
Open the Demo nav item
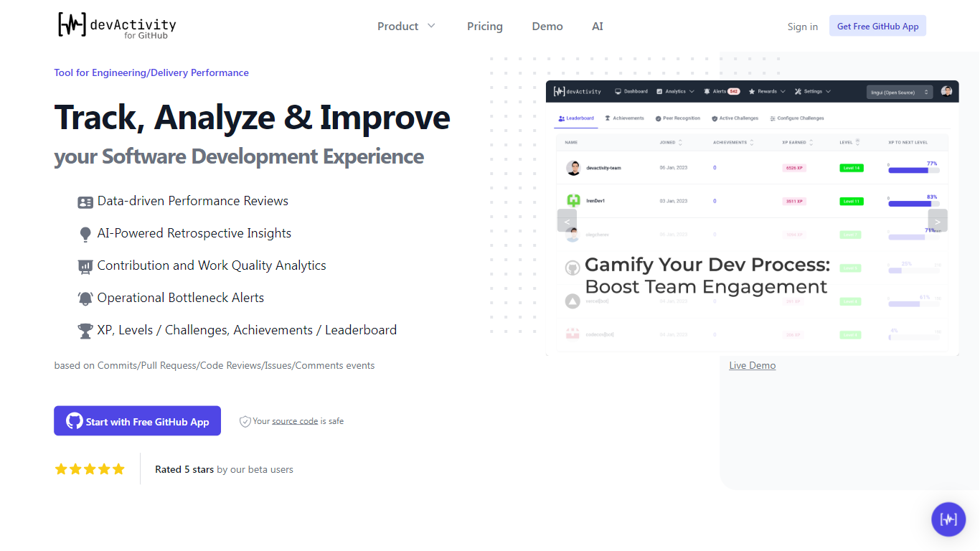(x=547, y=27)
